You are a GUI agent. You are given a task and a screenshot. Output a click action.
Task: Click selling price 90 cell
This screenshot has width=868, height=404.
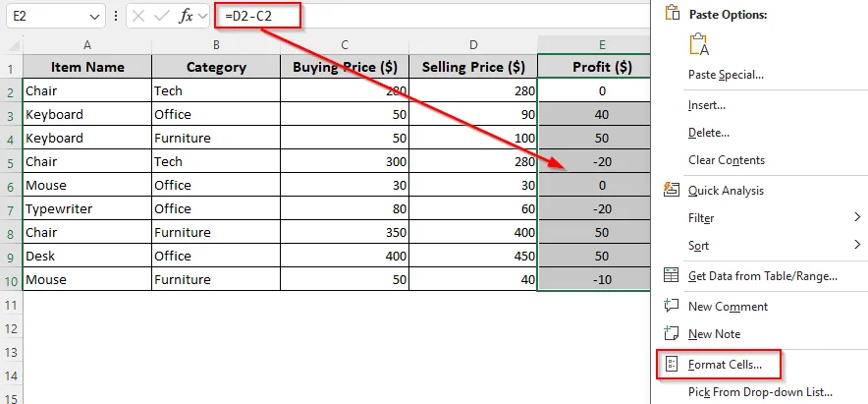point(473,114)
